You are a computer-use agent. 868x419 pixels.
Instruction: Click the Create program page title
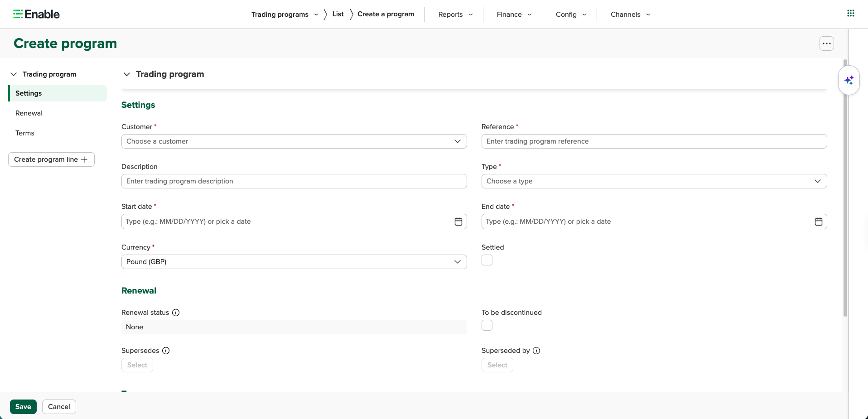[x=65, y=43]
